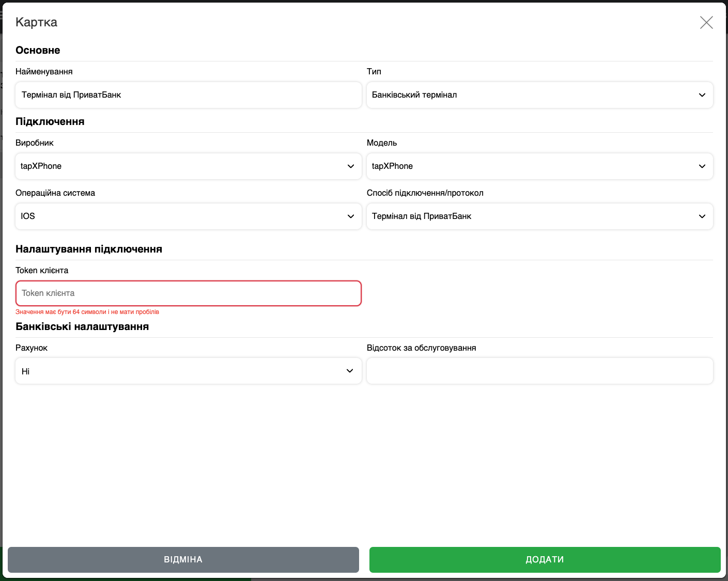The image size is (728, 581).
Task: Click into the Token клієнта input field
Action: pos(188,293)
